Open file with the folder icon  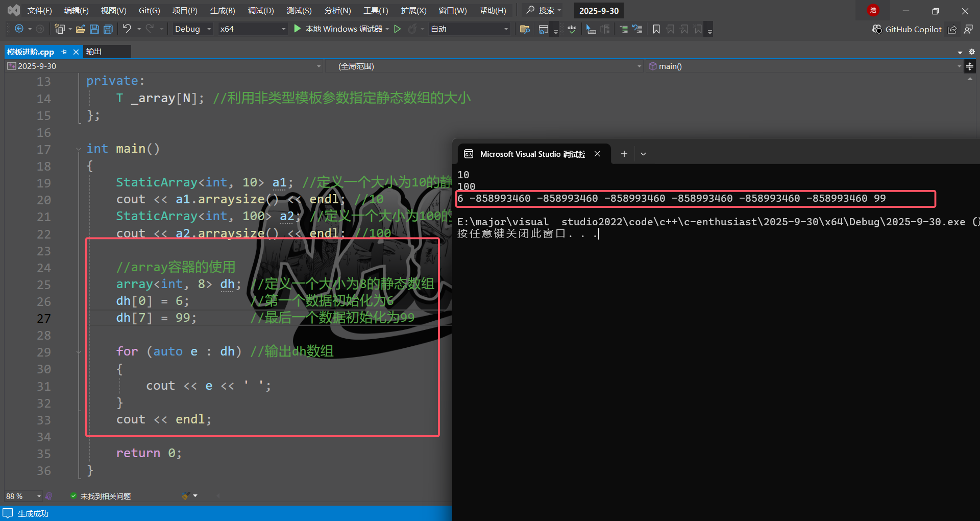(x=80, y=29)
